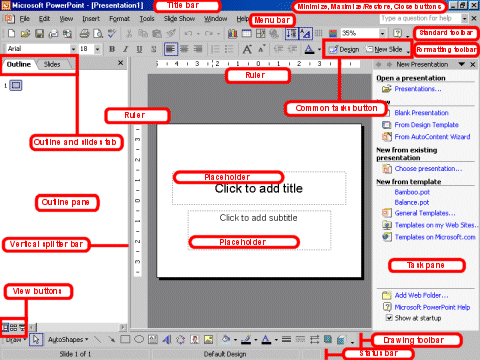Click the Cut scissors icon
Screen dimensions: 480x360
point(129,33)
